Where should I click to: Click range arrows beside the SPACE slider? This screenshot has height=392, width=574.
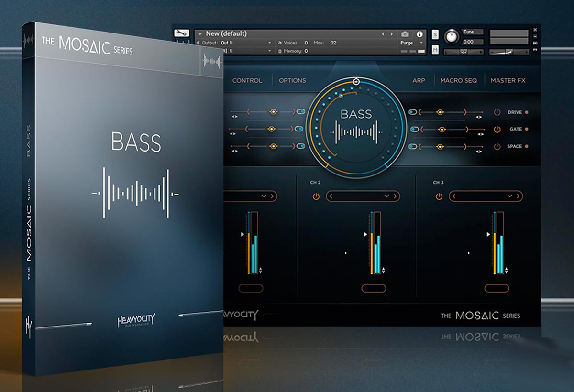coord(480,151)
